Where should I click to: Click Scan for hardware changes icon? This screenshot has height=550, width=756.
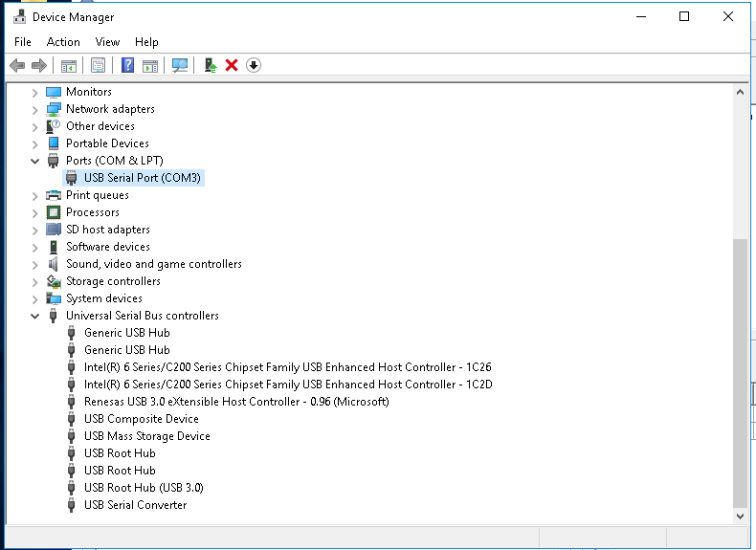click(x=180, y=66)
